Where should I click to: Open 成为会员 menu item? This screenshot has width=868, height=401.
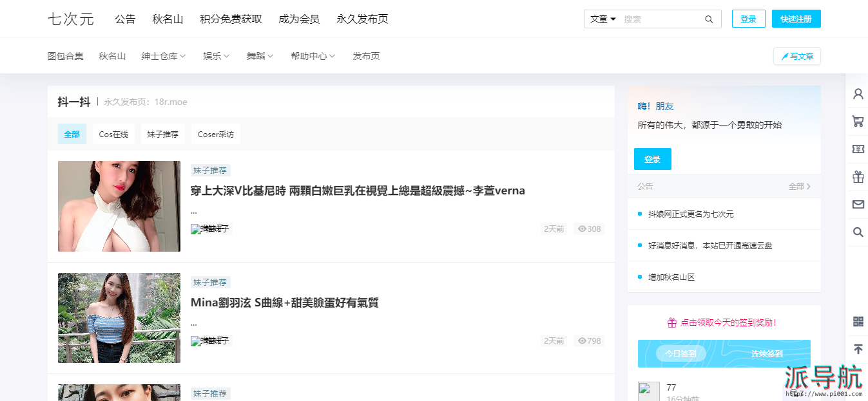[299, 19]
